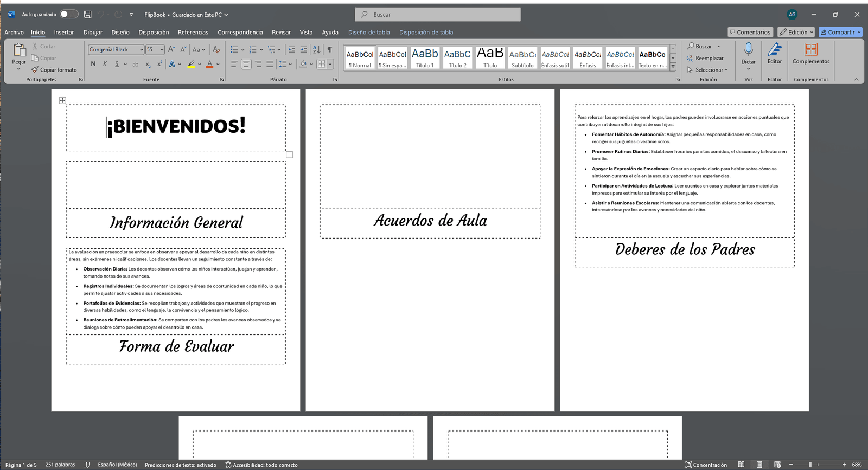
Task: Open the font size dropdown
Action: (x=162, y=50)
